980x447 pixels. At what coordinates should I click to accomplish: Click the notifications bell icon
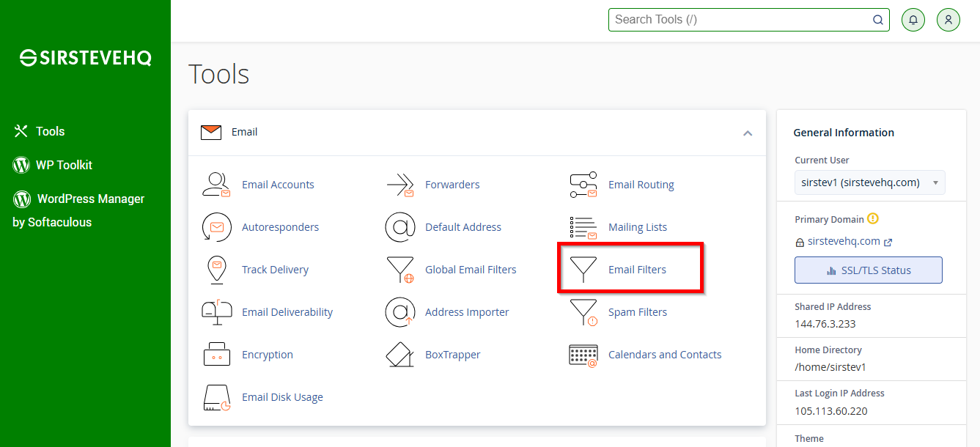pos(913,20)
